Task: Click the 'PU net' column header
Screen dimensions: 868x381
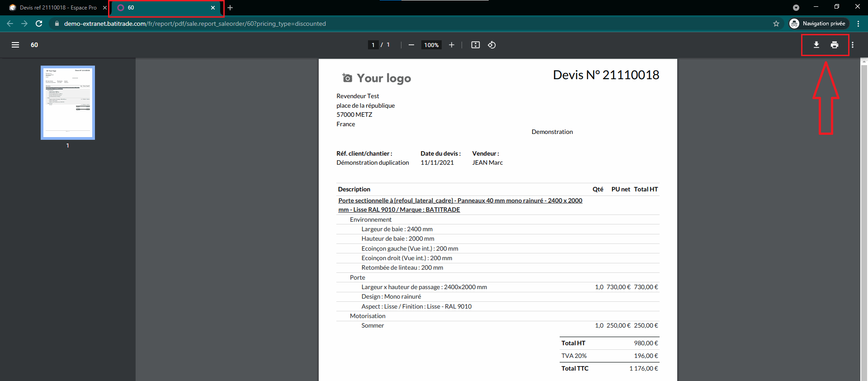Action: (621, 189)
